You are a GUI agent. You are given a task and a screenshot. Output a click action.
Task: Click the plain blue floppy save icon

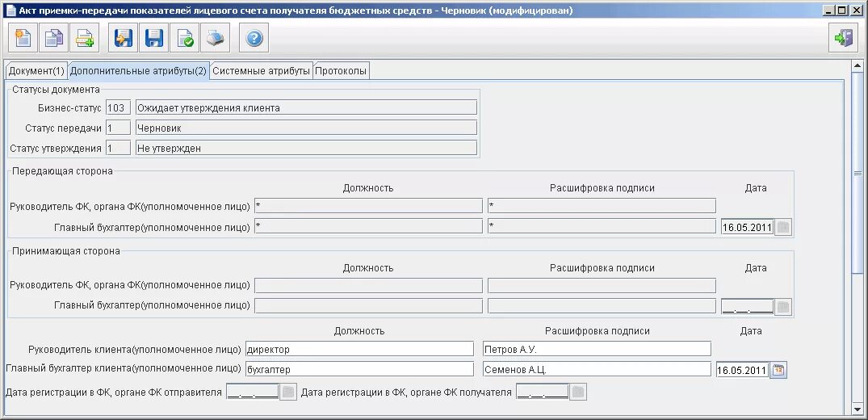coord(153,38)
